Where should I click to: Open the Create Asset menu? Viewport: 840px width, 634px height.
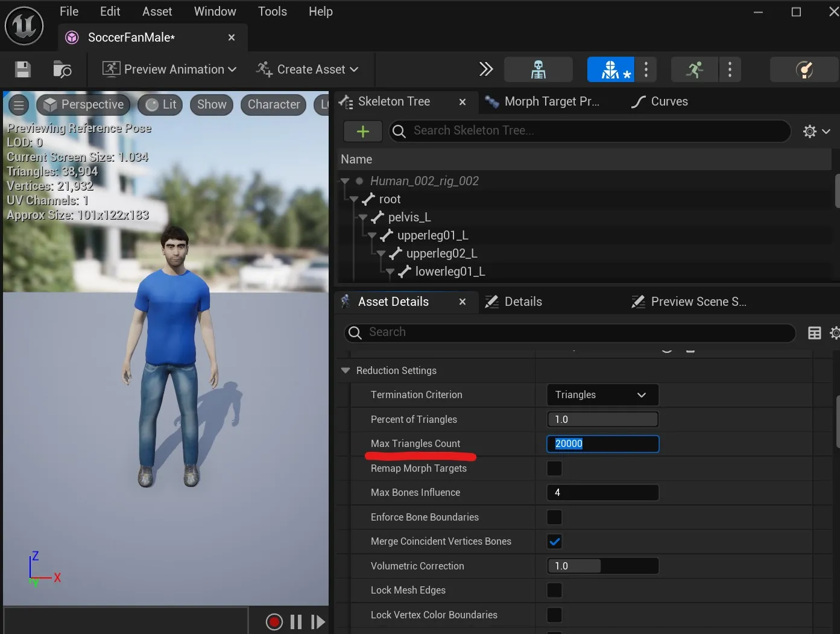(x=308, y=69)
